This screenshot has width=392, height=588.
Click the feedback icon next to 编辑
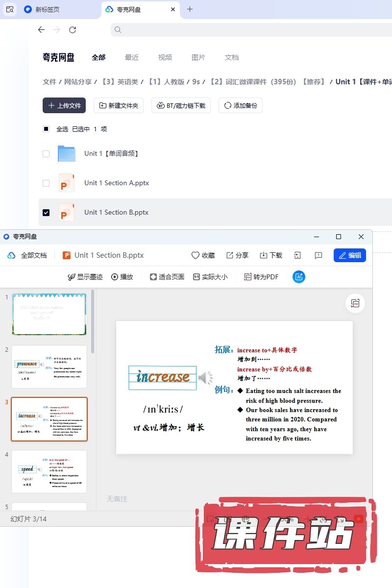[318, 255]
